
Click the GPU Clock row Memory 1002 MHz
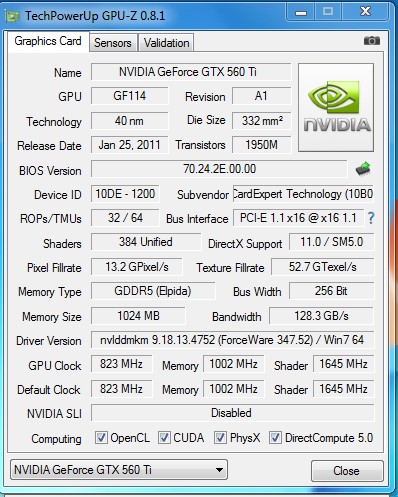click(x=233, y=364)
